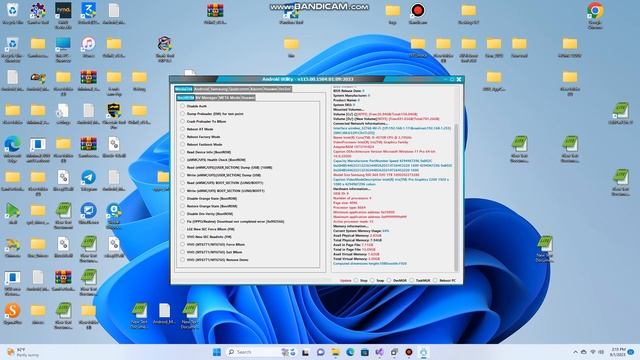Click the Android Utility title bar text
Image resolution: width=640 pixels, height=360 pixels.
coord(307,79)
